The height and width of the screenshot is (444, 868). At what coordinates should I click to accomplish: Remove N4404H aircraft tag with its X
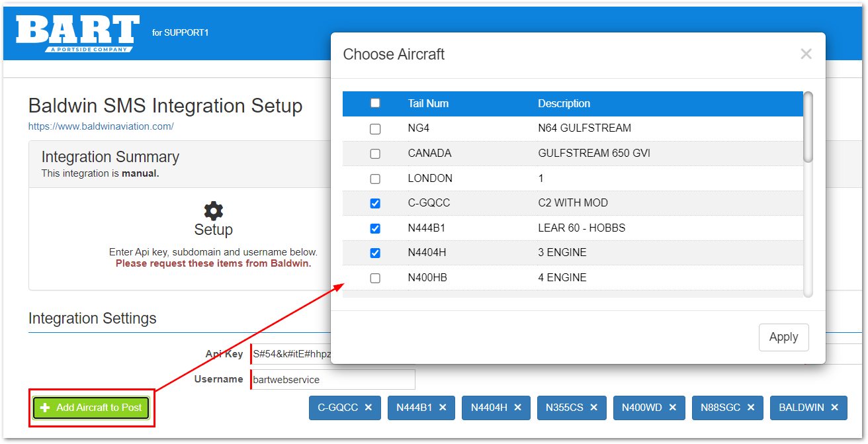518,408
